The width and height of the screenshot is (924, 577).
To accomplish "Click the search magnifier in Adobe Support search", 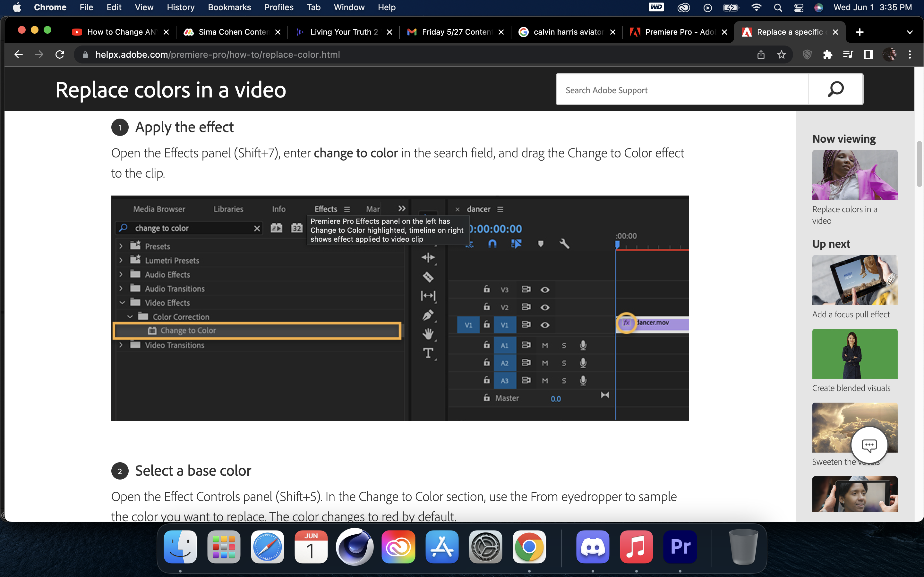I will pyautogui.click(x=835, y=89).
